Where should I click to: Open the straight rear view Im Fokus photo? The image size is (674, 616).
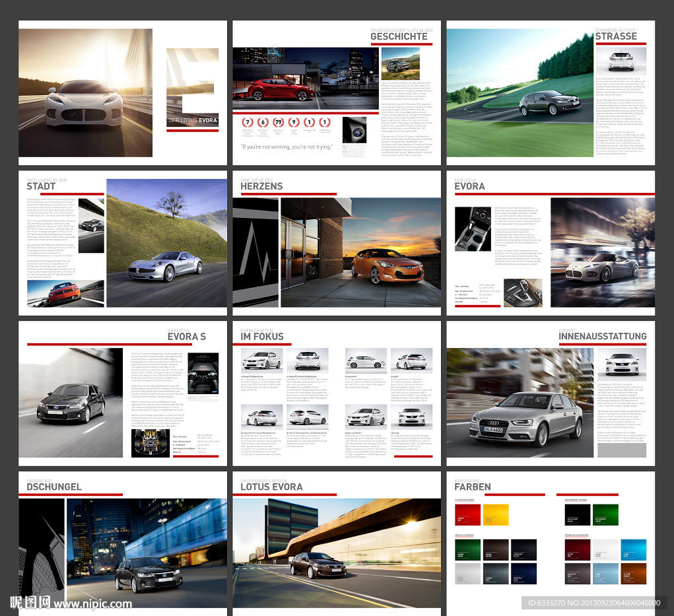click(x=308, y=360)
